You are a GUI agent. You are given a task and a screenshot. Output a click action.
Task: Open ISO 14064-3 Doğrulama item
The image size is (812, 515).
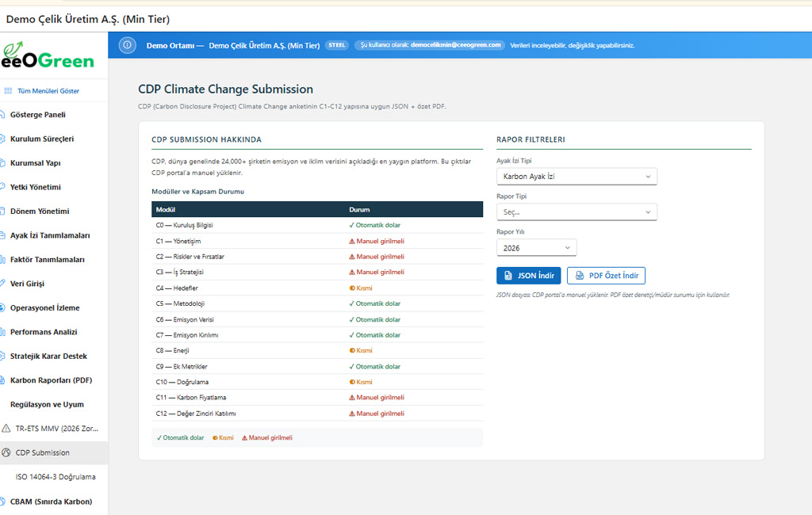click(x=54, y=477)
